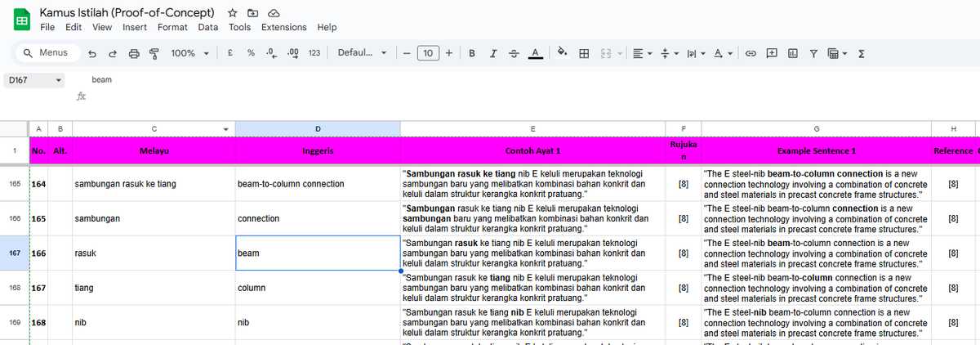The height and width of the screenshot is (345, 980).
Task: Format as percent icon
Action: click(252, 53)
